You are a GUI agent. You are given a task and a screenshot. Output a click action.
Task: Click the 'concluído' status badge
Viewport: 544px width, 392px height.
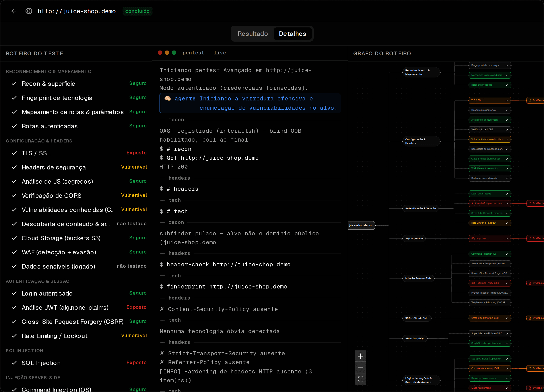click(x=137, y=11)
